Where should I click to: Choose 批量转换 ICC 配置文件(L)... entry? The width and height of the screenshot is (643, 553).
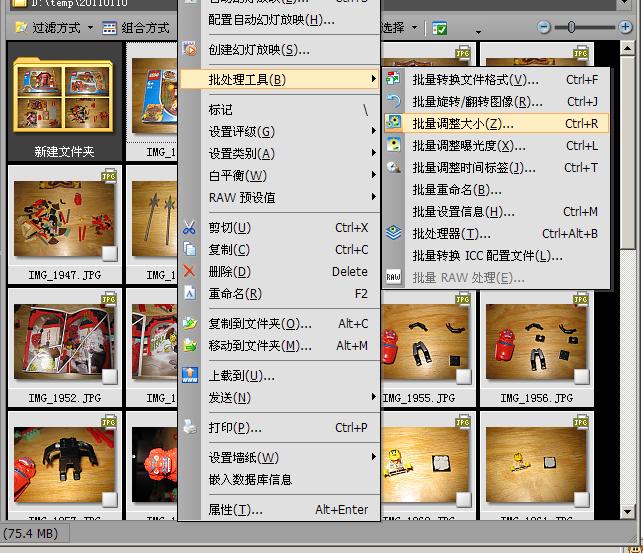click(x=496, y=256)
